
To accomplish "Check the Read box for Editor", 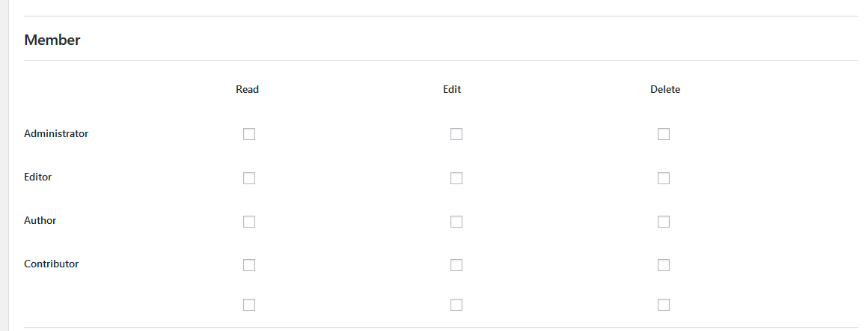I will [x=249, y=178].
